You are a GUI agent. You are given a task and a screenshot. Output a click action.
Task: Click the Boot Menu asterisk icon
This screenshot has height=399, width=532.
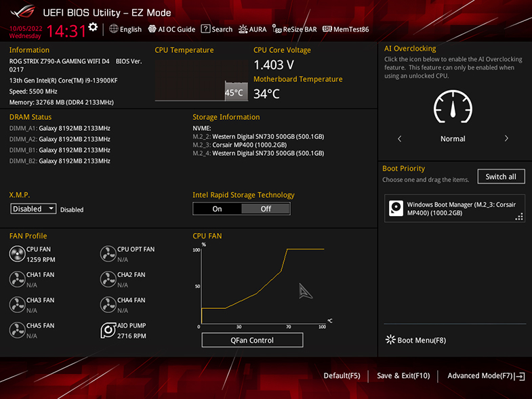(390, 339)
